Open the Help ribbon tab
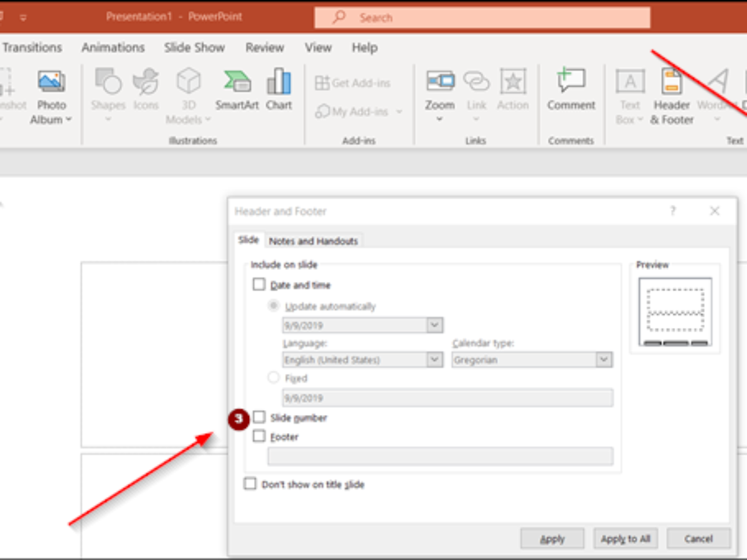This screenshot has height=560, width=747. click(x=365, y=47)
